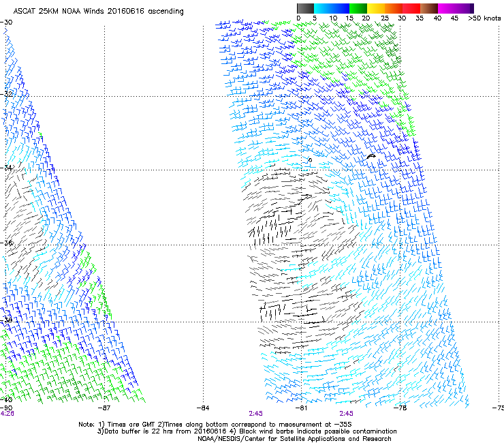Click the magenta-purple 40-50 knots legend color

click(456, 8)
